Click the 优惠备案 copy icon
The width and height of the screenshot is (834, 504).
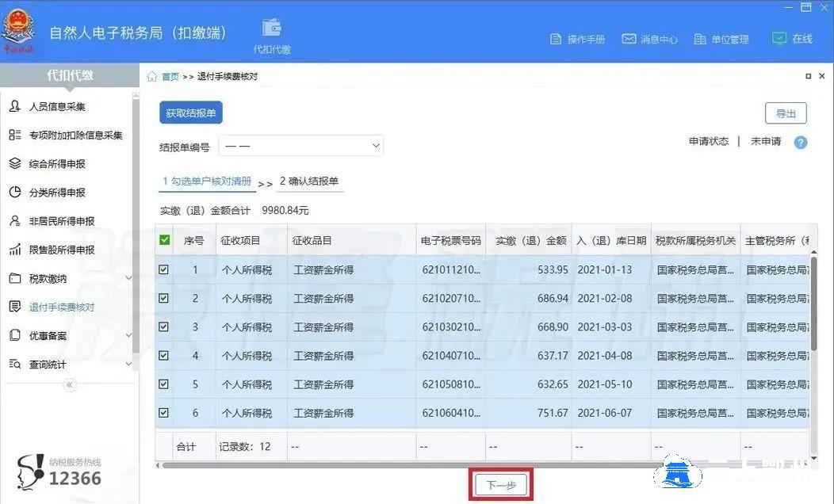pyautogui.click(x=15, y=335)
